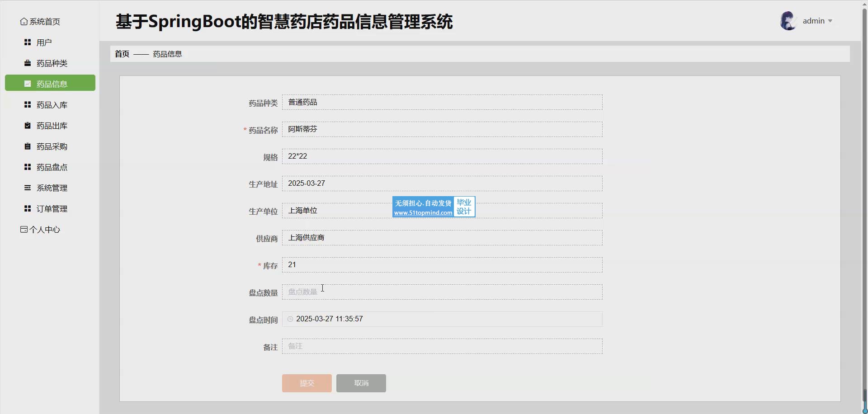Click the clock icon in 盘点时间 field
This screenshot has height=414, width=868.
pyautogui.click(x=290, y=319)
